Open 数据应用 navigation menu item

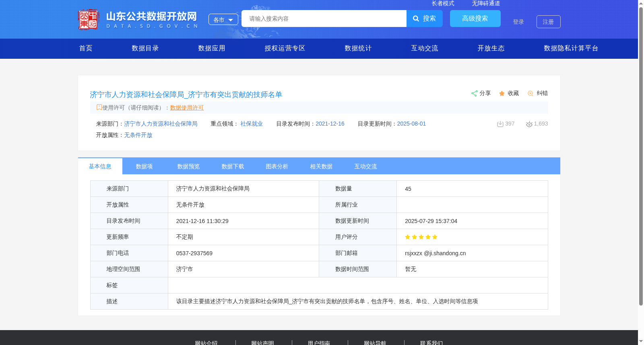[x=212, y=48]
